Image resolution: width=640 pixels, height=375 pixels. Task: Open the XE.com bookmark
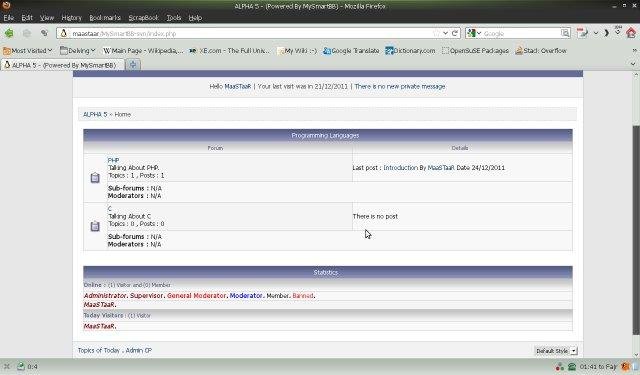tap(229, 51)
